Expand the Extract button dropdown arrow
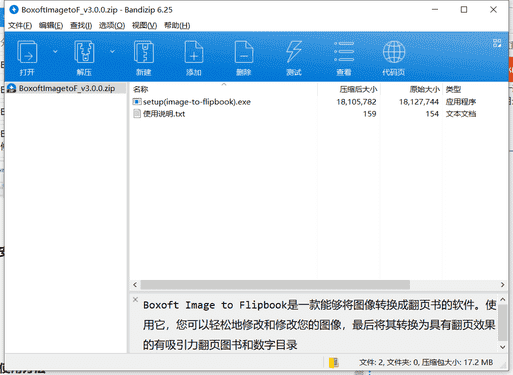 (x=112, y=52)
